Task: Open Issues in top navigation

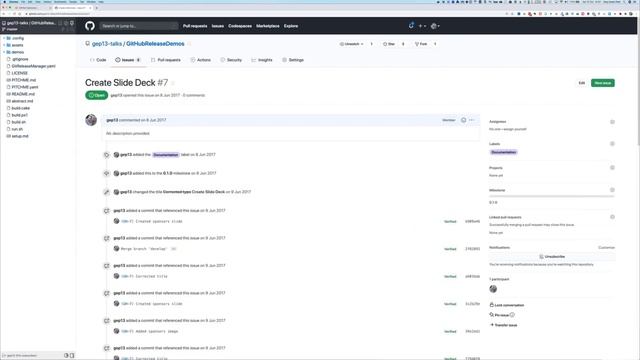Action: pyautogui.click(x=218, y=26)
